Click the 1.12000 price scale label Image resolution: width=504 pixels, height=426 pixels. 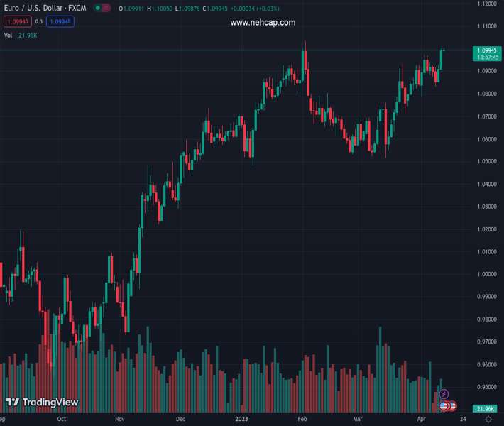(486, 4)
